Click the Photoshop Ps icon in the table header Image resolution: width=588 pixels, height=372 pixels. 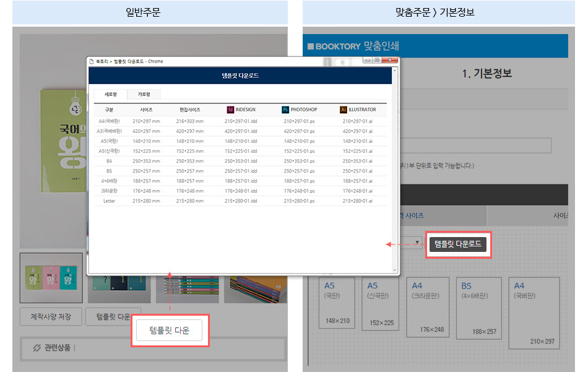285,109
